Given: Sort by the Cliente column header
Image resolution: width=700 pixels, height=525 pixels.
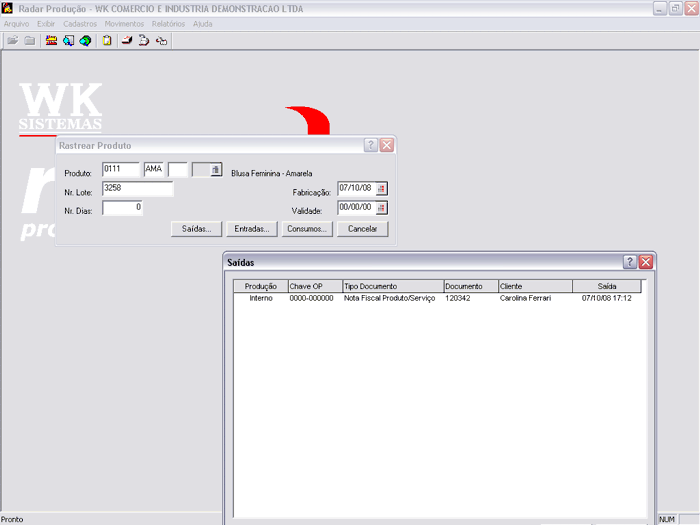Looking at the screenshot, I should [534, 286].
